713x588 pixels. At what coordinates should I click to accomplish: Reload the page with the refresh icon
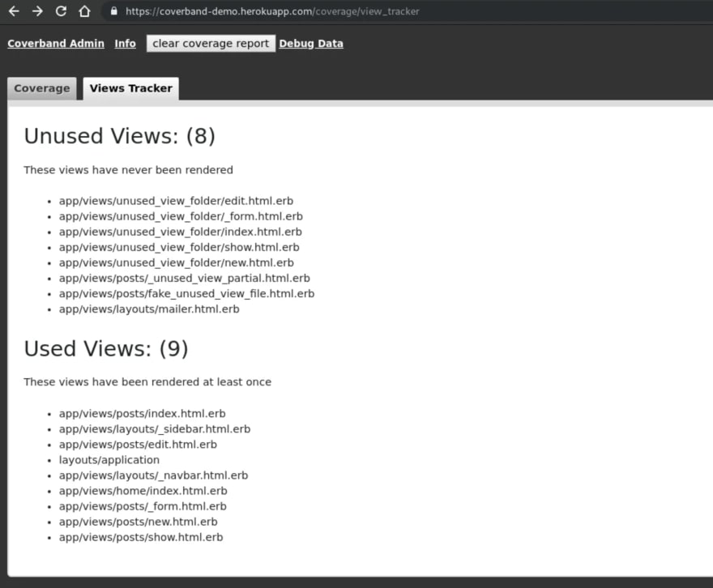[x=61, y=11]
